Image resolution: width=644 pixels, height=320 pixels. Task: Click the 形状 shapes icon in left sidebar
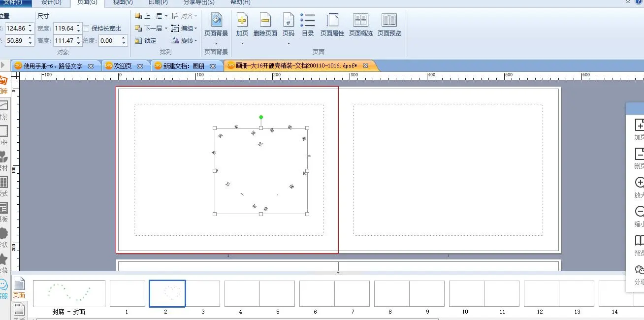(3, 234)
